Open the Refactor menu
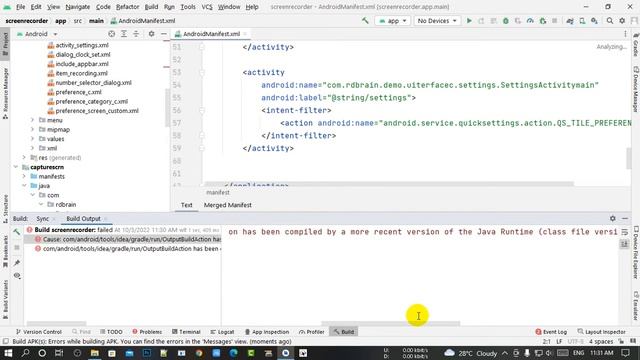Image resolution: width=640 pixels, height=360 pixels. tap(127, 7)
